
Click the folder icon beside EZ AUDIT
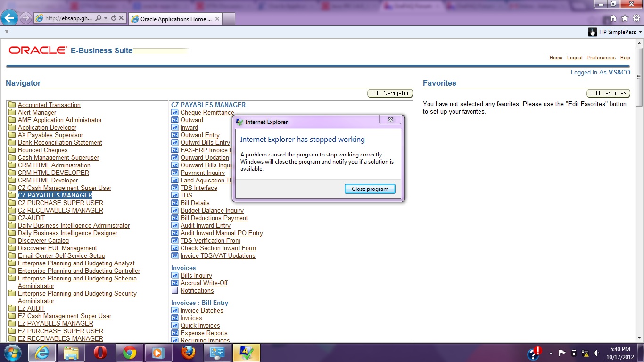pos(12,309)
